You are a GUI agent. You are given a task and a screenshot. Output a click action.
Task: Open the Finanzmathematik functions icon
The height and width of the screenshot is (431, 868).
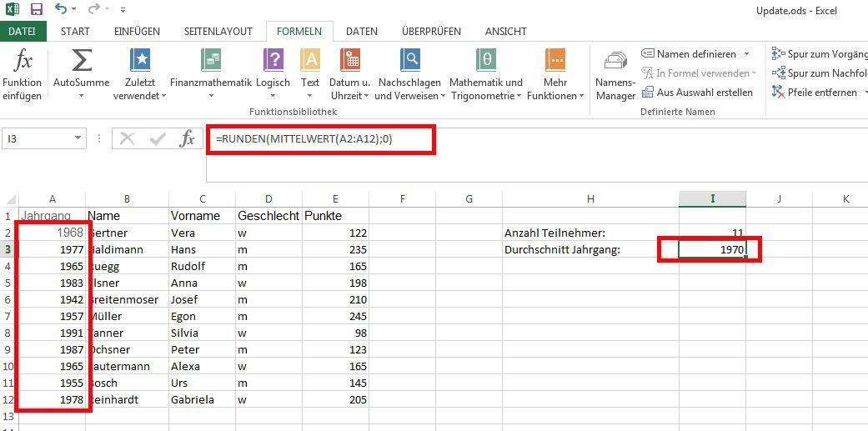click(x=211, y=60)
